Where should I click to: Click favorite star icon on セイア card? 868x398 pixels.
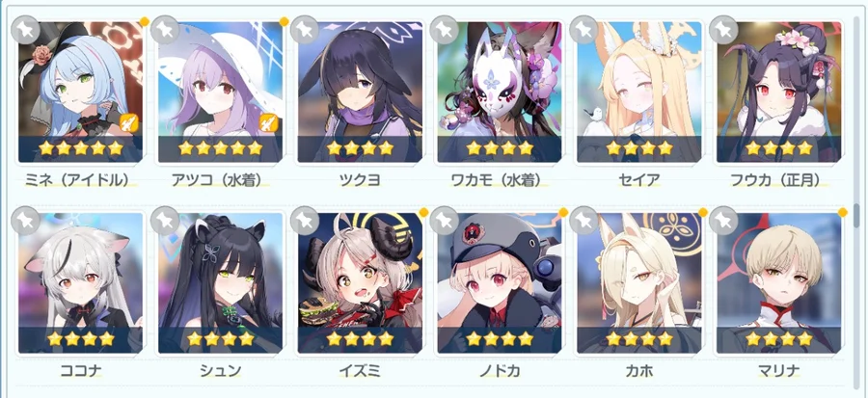[x=583, y=30]
